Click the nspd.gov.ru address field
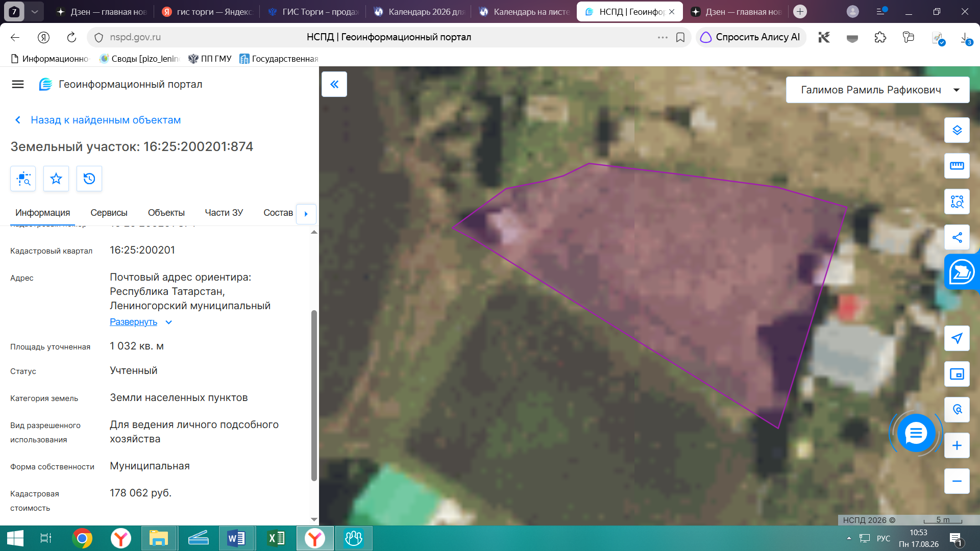 coord(135,37)
